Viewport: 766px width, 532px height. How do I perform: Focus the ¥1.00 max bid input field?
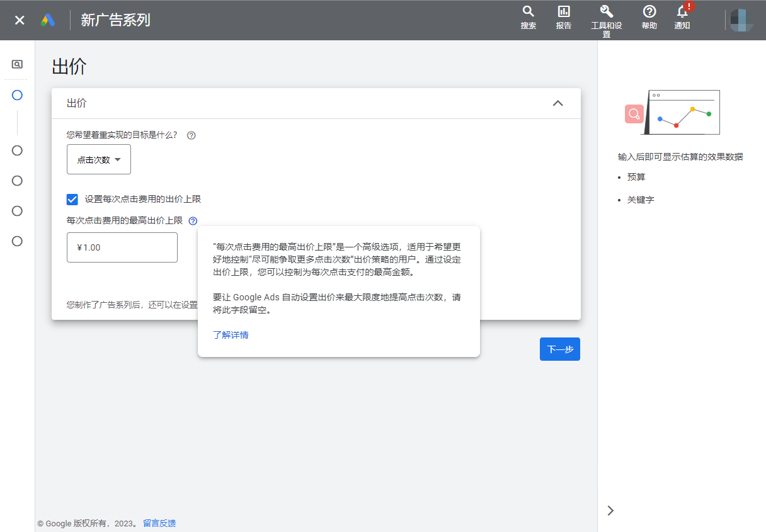(x=122, y=247)
